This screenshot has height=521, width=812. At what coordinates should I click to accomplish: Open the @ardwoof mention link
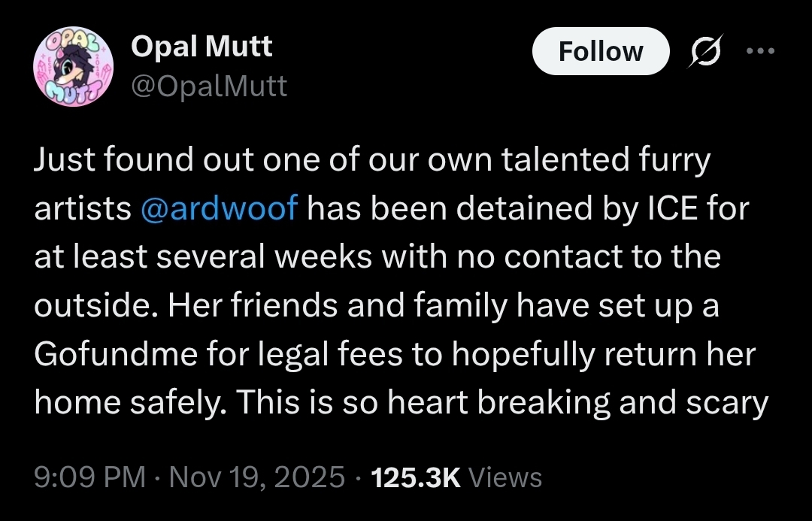219,208
